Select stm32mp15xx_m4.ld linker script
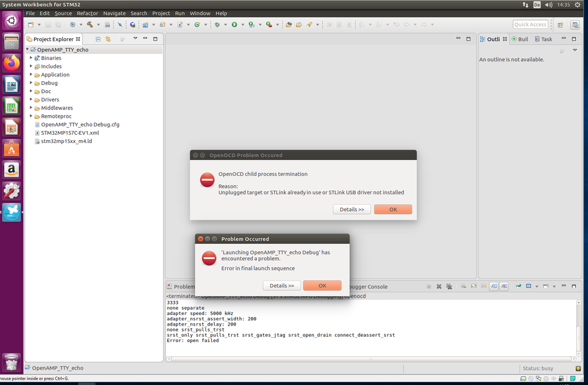The height and width of the screenshot is (385, 588). click(x=63, y=141)
